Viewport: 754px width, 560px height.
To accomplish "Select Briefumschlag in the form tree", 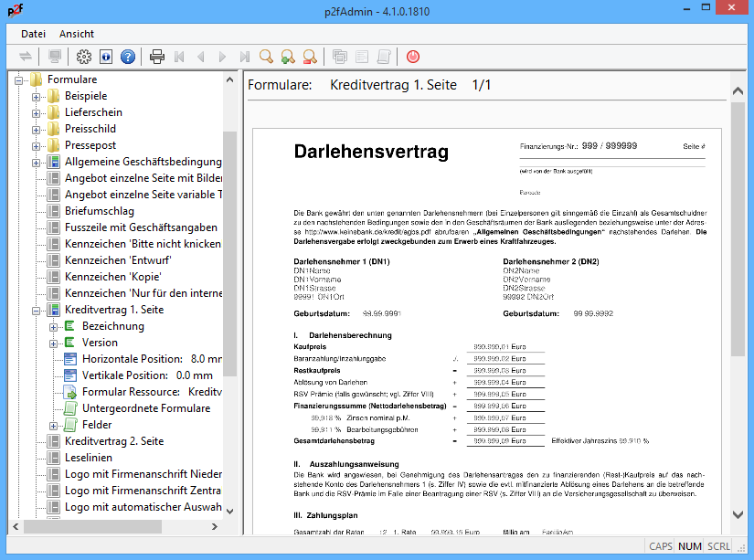I will [100, 211].
